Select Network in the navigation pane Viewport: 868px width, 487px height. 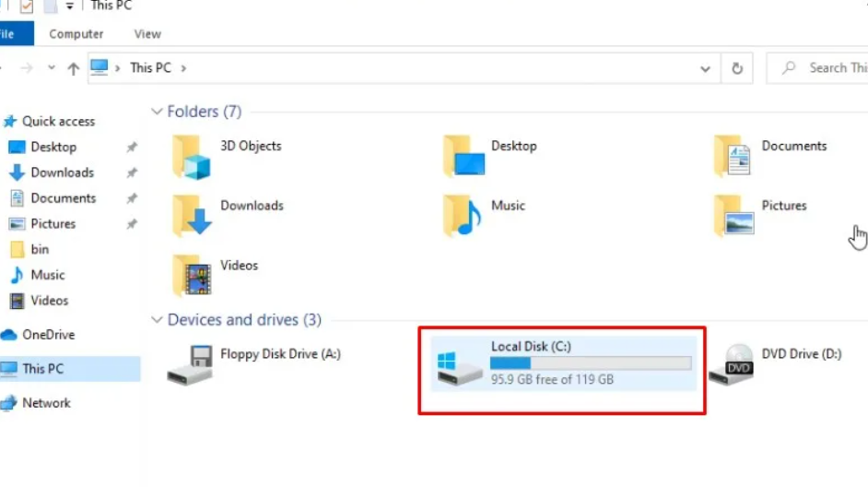46,403
